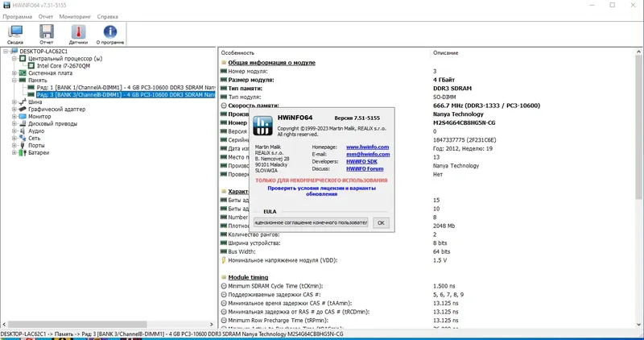Expand the Системная плата node

pyautogui.click(x=14, y=73)
